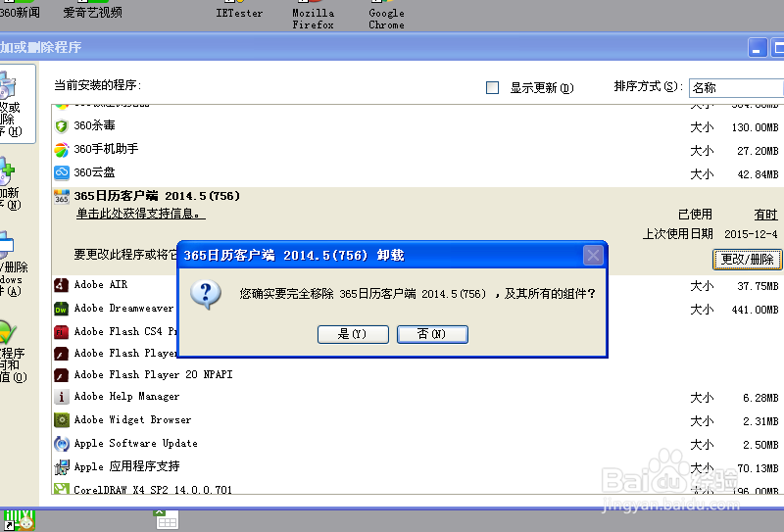Viewport: 784px width, 532px height.
Task: Select the 360手机助手 icon
Action: click(x=62, y=150)
